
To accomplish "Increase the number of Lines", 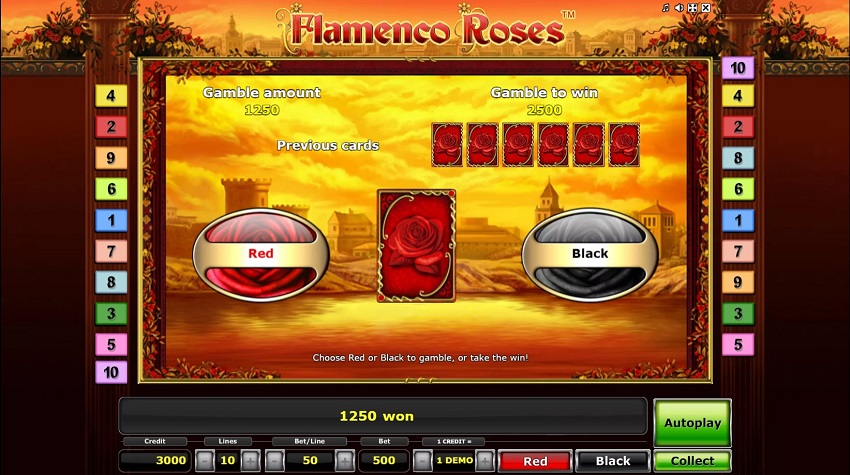I will [250, 461].
